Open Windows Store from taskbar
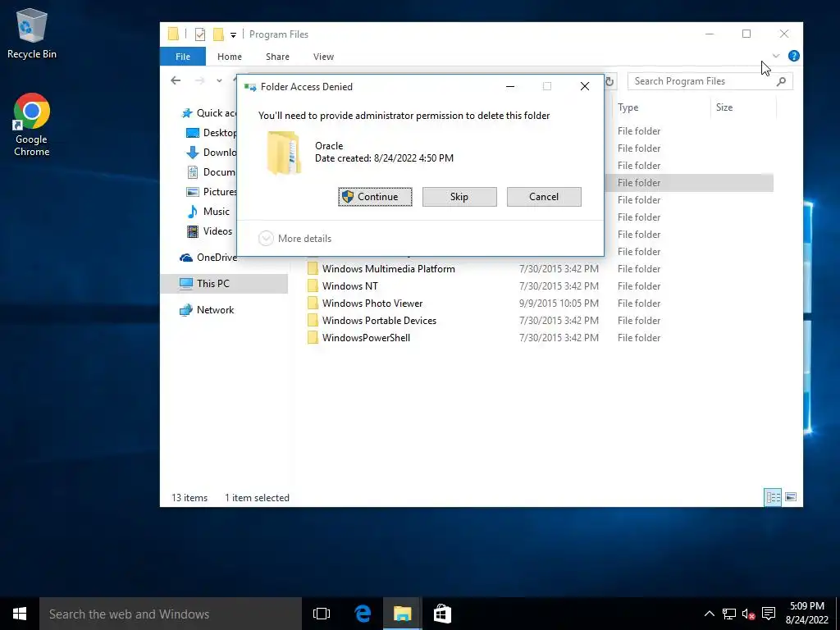Image resolution: width=840 pixels, height=630 pixels. tap(442, 614)
